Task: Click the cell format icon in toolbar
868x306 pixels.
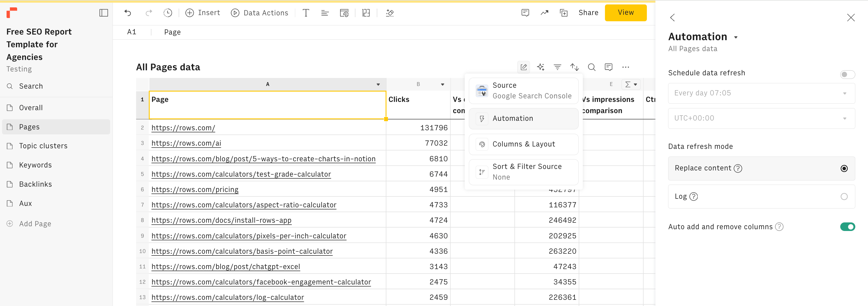Action: 344,13
